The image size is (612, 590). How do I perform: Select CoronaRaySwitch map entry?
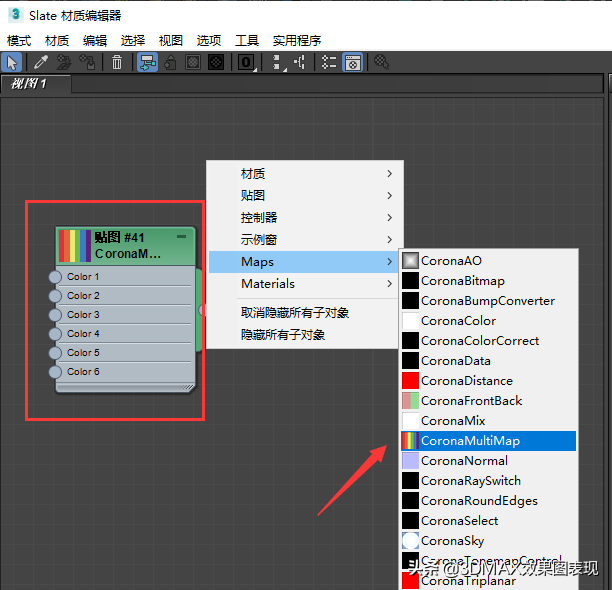coord(488,481)
